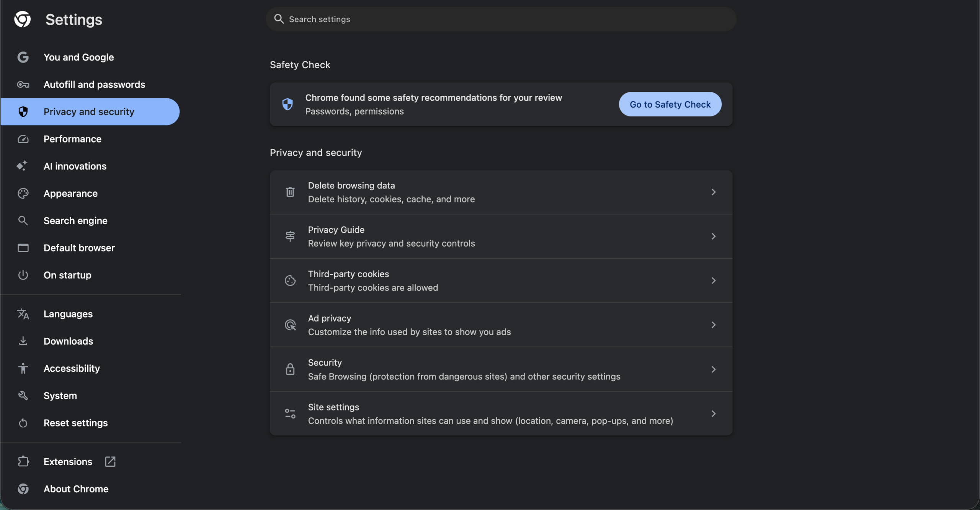980x510 pixels.
Task: Click the 'Passwords, permissions' subtext
Action: click(354, 111)
